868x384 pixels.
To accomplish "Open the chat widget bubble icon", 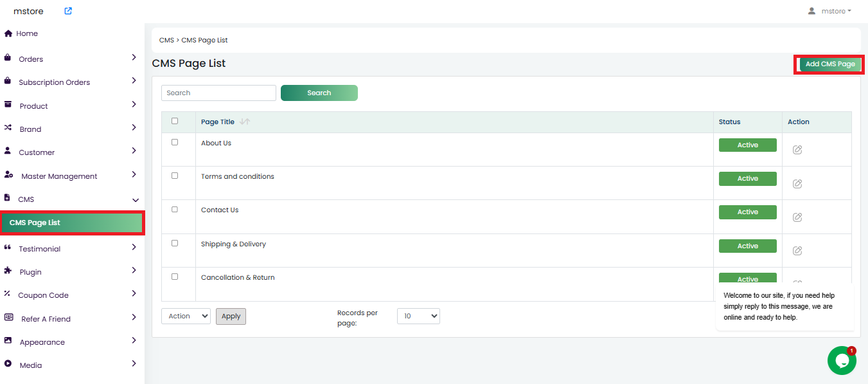I will tap(842, 360).
